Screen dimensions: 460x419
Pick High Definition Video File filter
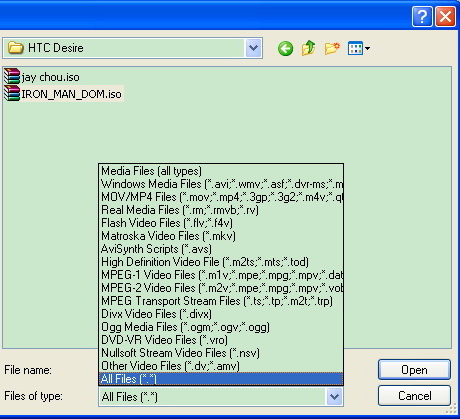[221, 262]
